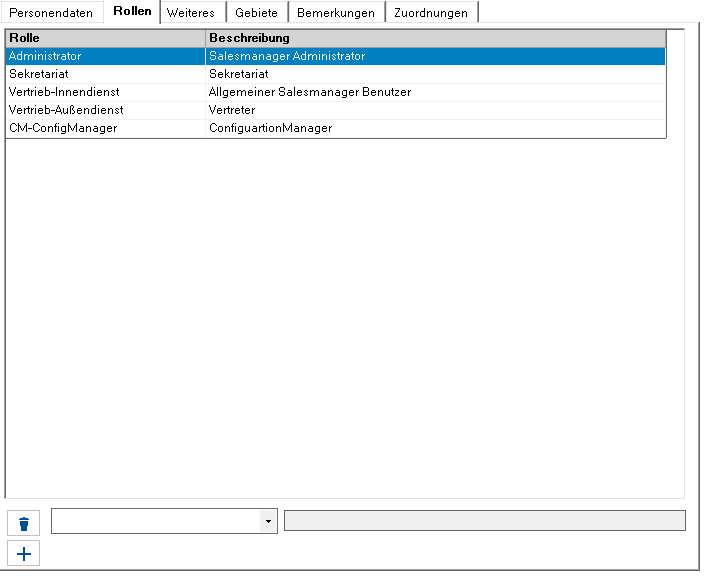706x576 pixels.
Task: Select the CM-ConfigManager role row
Action: [335, 128]
